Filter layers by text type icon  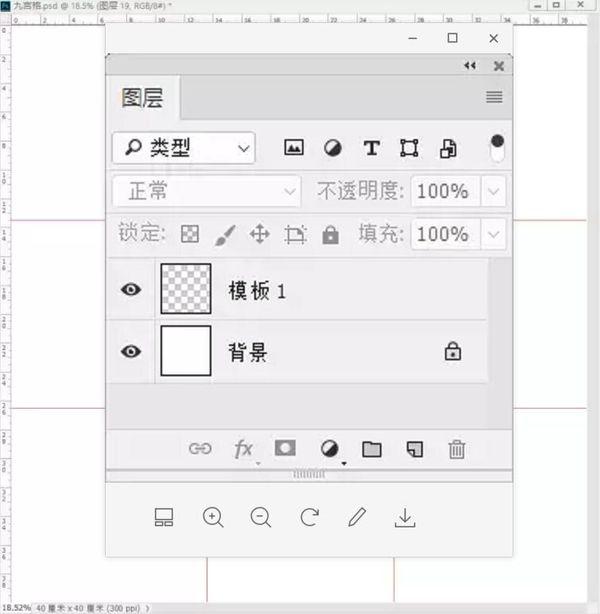coord(371,148)
